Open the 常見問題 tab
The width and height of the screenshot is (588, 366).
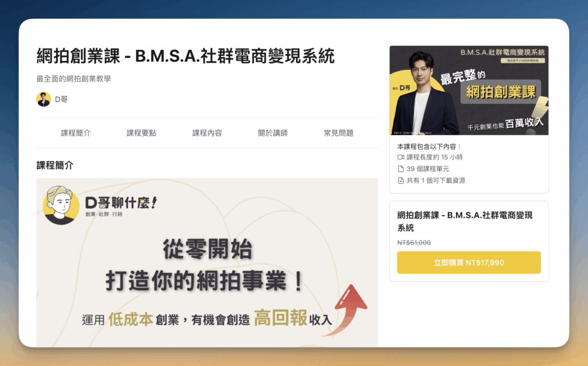[339, 133]
